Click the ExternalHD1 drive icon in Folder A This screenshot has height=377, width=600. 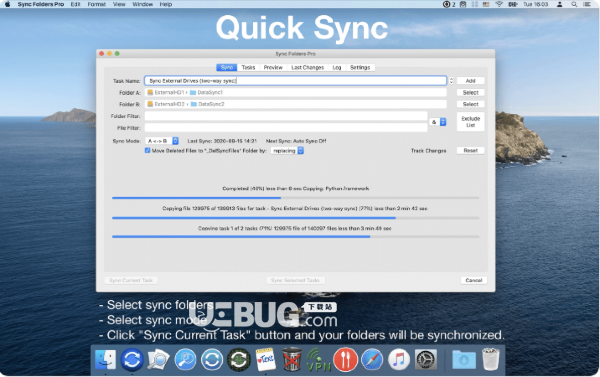pos(150,92)
